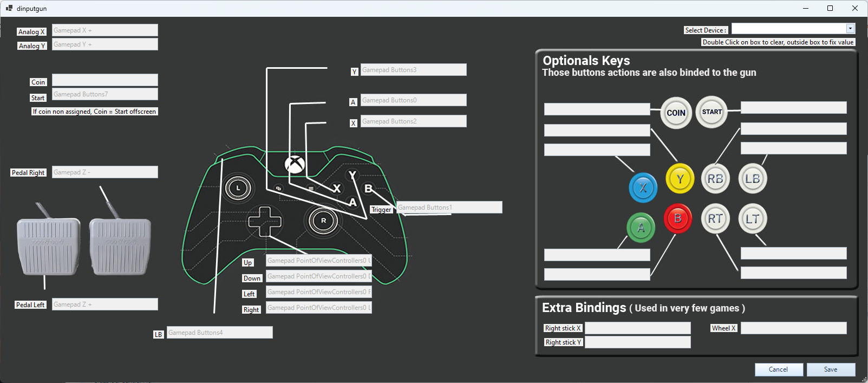Click the Down direction binding field
The height and width of the screenshot is (383, 868).
click(x=319, y=276)
